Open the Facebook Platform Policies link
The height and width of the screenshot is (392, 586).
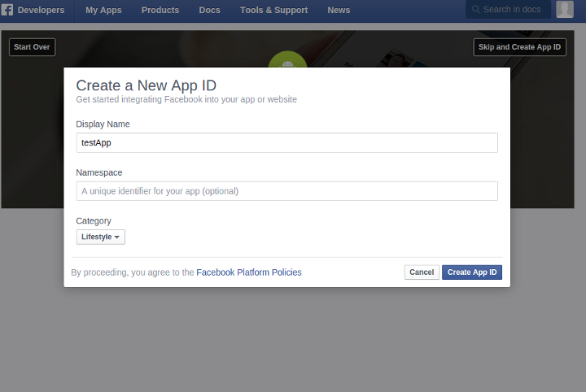[x=249, y=272]
